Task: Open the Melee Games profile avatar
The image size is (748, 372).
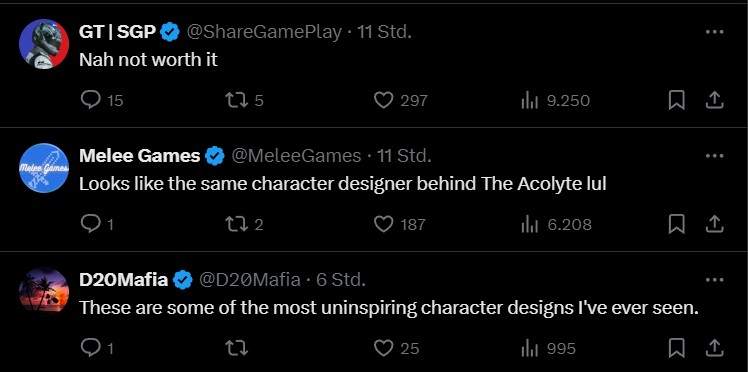Action: [x=44, y=168]
